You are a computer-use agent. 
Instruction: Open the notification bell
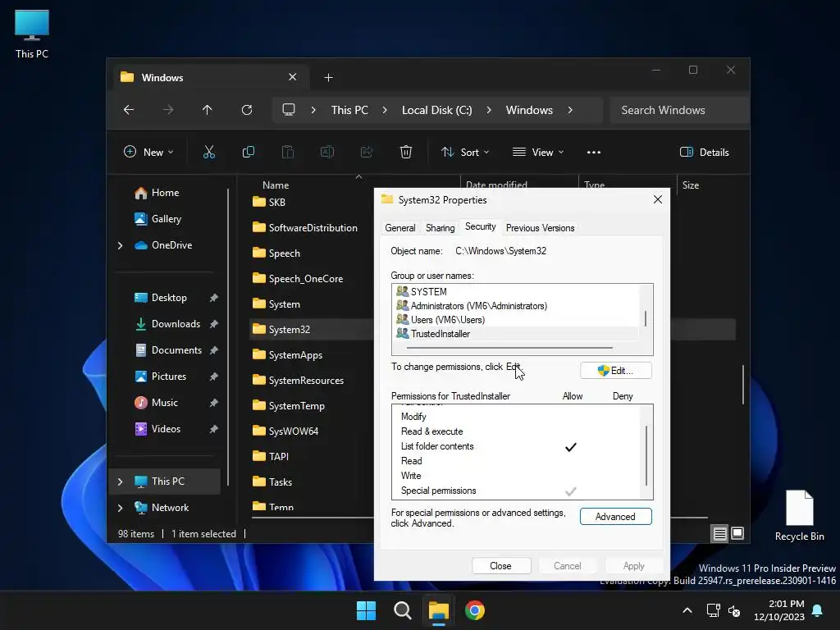pyautogui.click(x=818, y=610)
